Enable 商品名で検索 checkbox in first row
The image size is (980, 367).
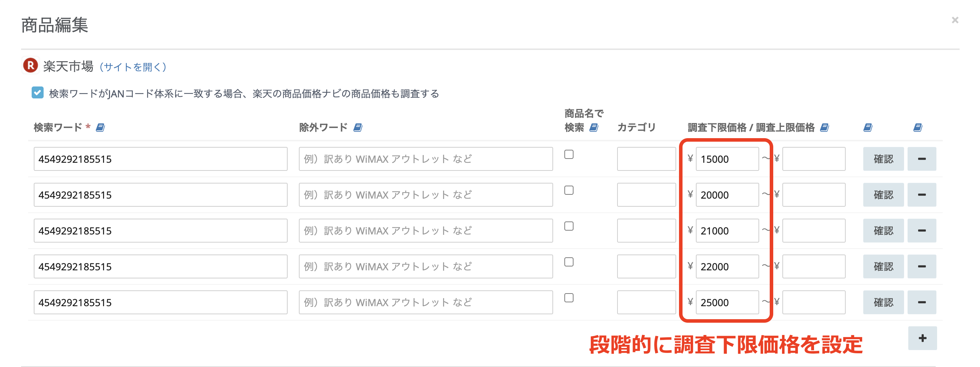point(569,154)
